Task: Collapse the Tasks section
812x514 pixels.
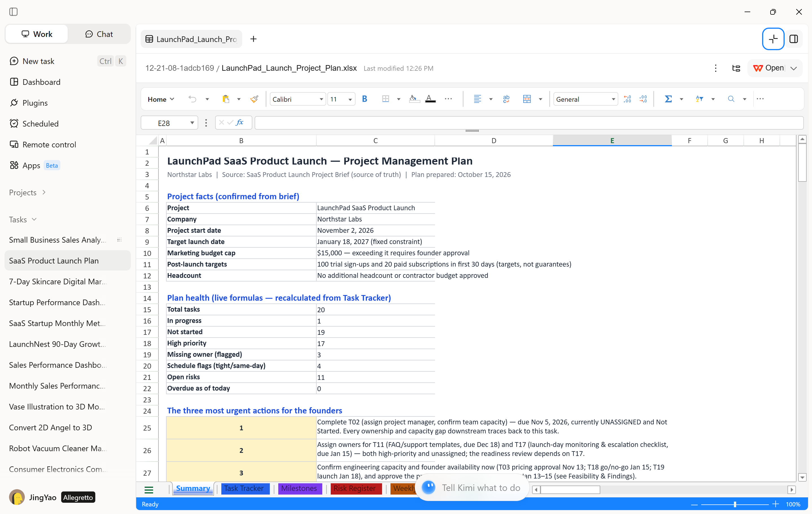Action: 23,220
